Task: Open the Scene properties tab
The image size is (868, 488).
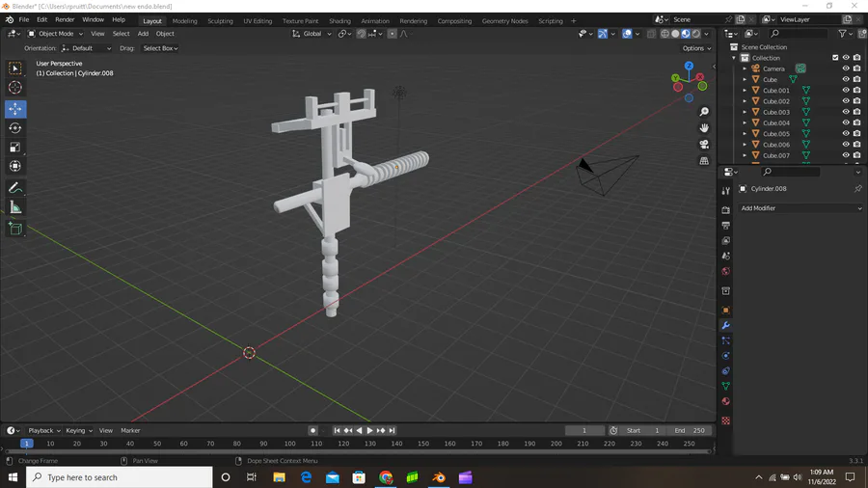Action: [725, 257]
